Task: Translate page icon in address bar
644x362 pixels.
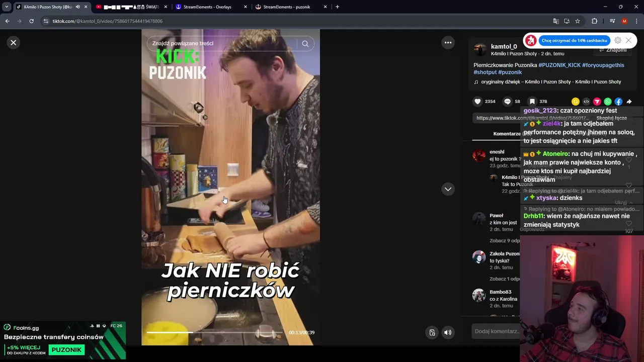Action: 556,21
